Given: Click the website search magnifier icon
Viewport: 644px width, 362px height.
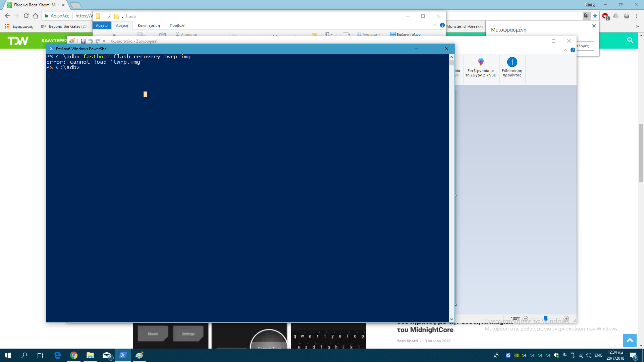Looking at the screenshot, I should 630,40.
